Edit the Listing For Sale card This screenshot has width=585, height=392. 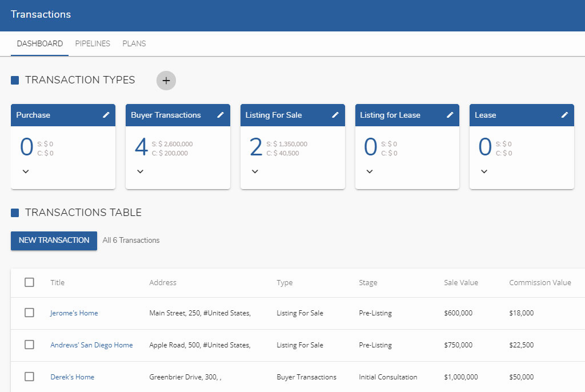tap(335, 115)
